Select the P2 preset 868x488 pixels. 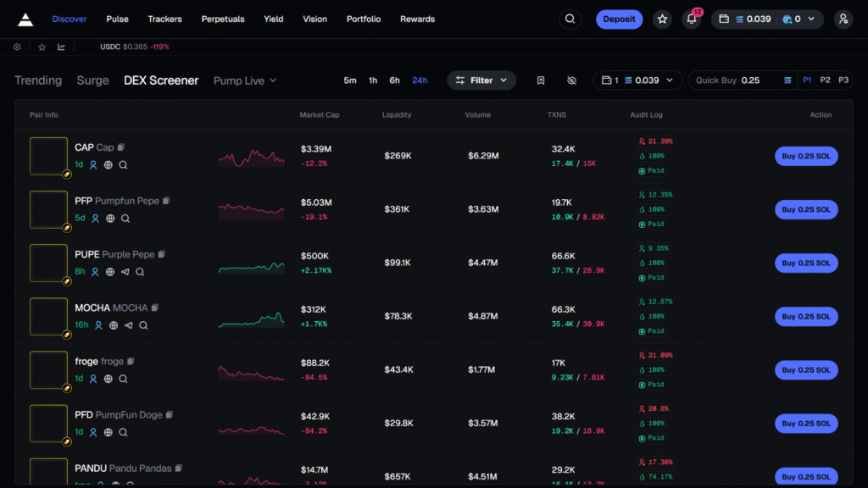[x=826, y=80]
